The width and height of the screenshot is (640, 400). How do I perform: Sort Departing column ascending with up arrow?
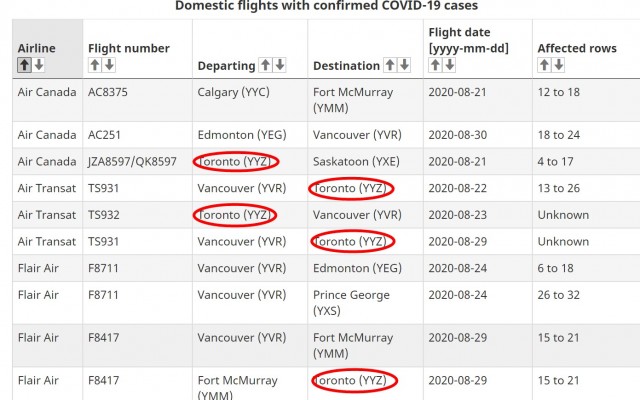pyautogui.click(x=265, y=65)
